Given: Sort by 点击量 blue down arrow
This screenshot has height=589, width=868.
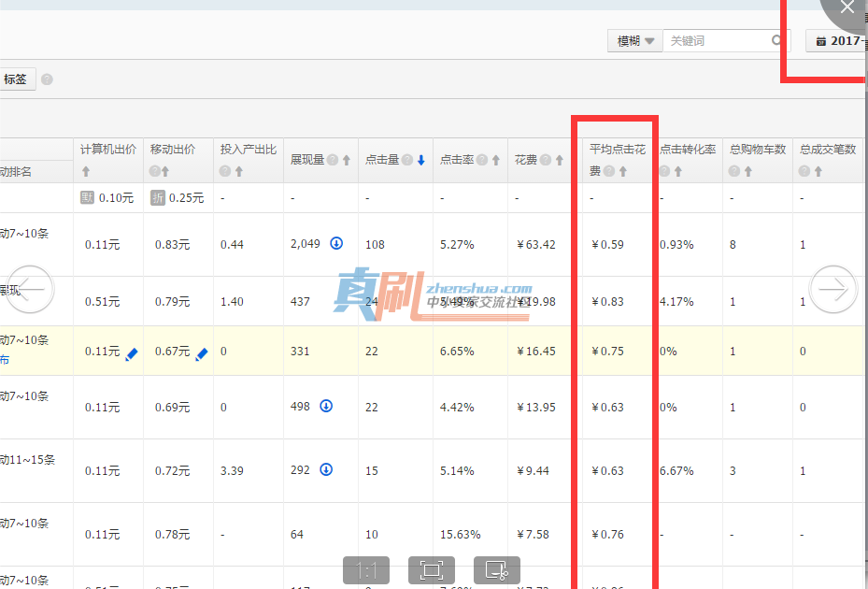Looking at the screenshot, I should tap(421, 160).
